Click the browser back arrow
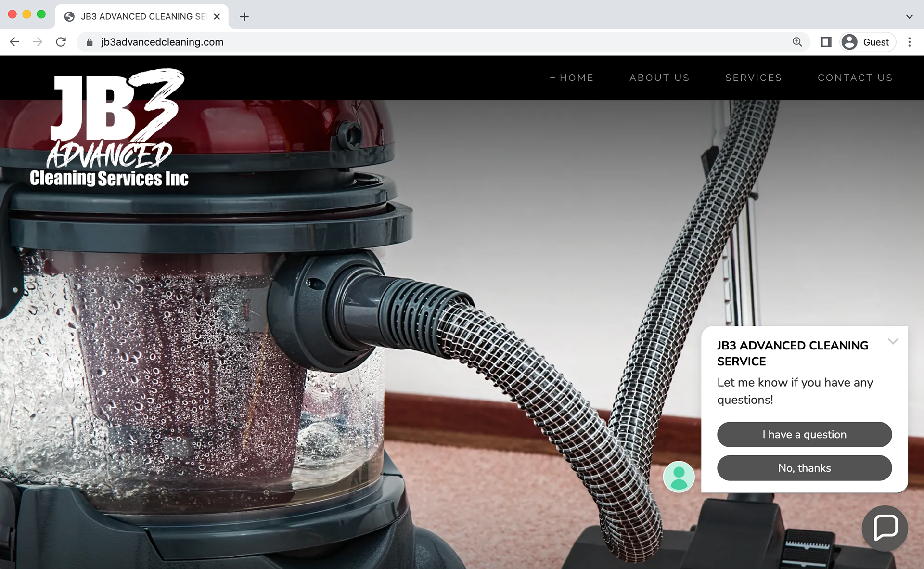Image resolution: width=924 pixels, height=569 pixels. click(14, 42)
